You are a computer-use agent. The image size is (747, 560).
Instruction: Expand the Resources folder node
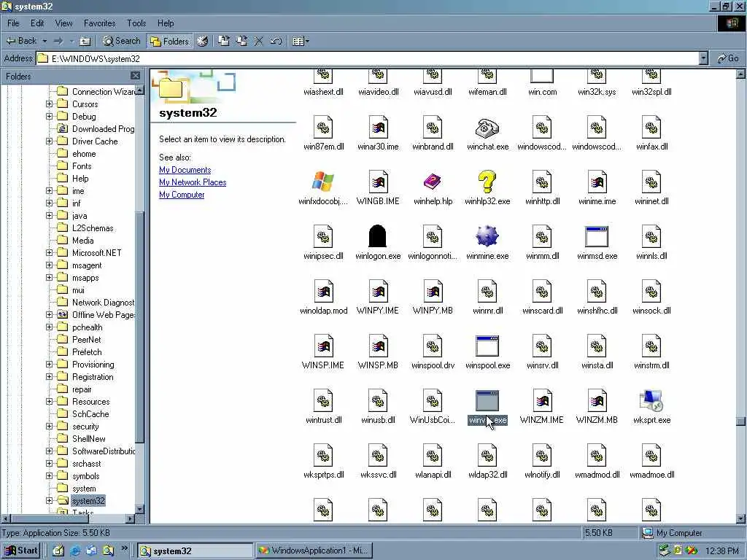tap(49, 402)
